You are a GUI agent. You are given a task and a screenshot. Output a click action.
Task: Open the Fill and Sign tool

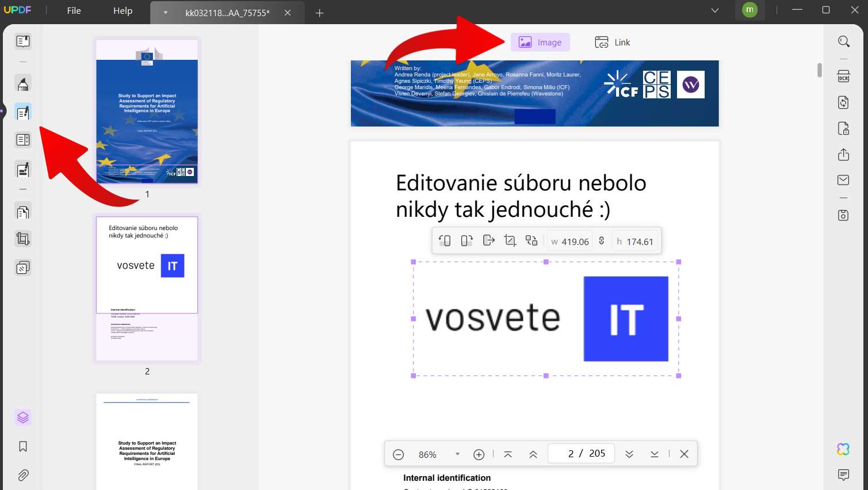click(23, 170)
